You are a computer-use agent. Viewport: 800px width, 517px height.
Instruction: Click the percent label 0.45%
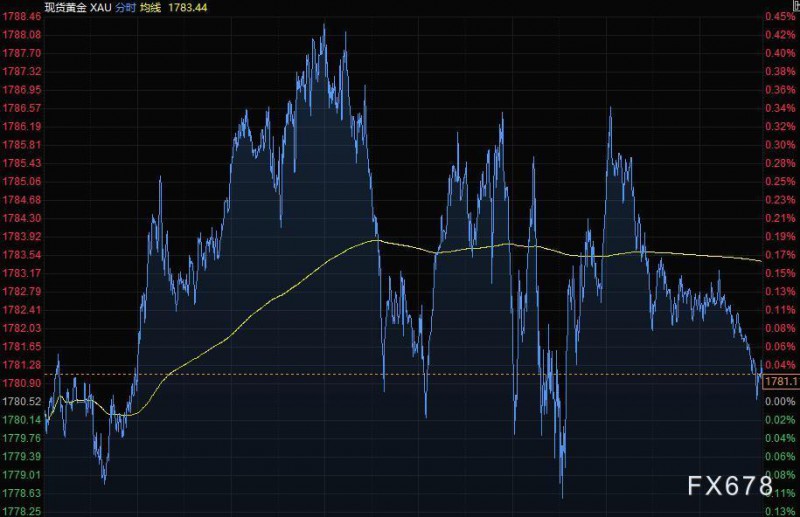tap(780, 16)
